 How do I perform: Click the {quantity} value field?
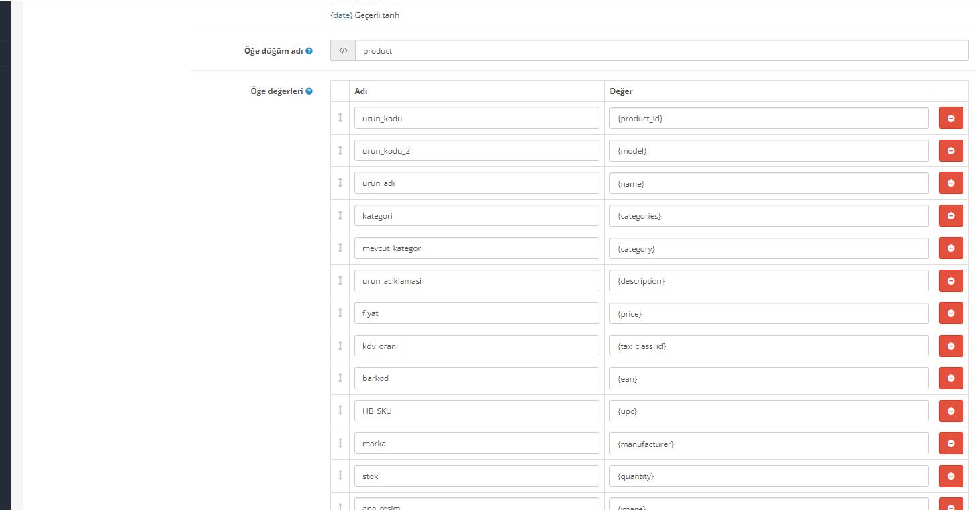(x=769, y=476)
